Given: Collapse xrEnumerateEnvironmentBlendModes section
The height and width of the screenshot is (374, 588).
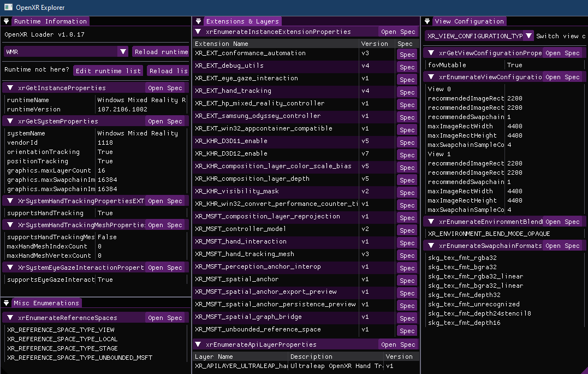Looking at the screenshot, I should (431, 222).
